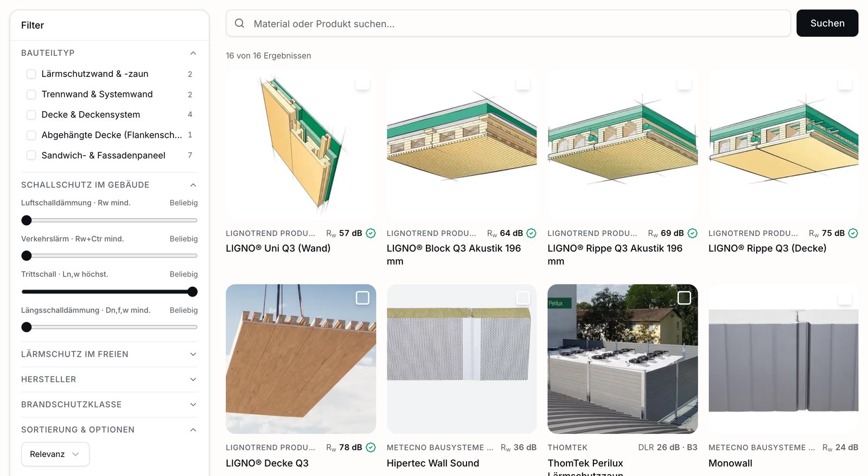
Task: Click the 'Rw 75 dB' value
Action: (x=827, y=233)
